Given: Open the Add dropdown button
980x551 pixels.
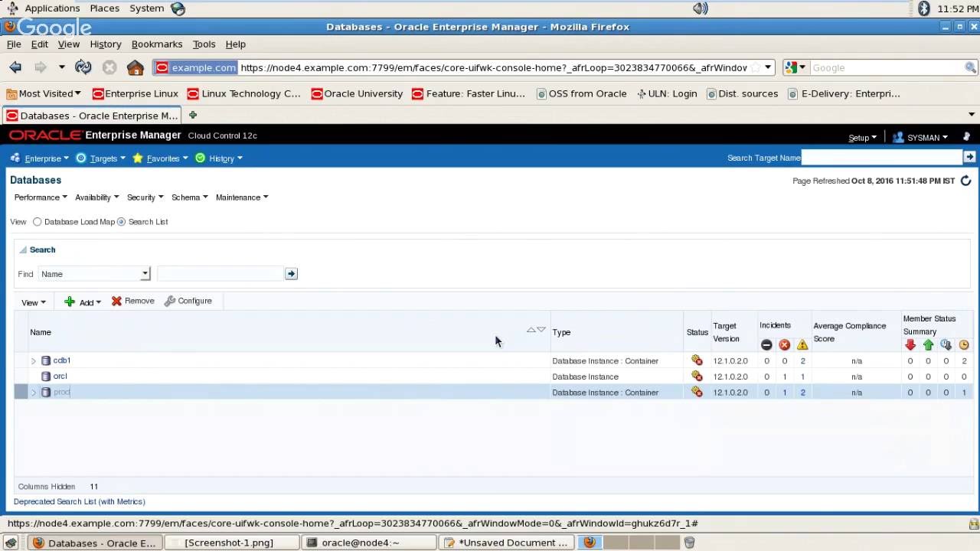Looking at the screenshot, I should [x=83, y=302].
